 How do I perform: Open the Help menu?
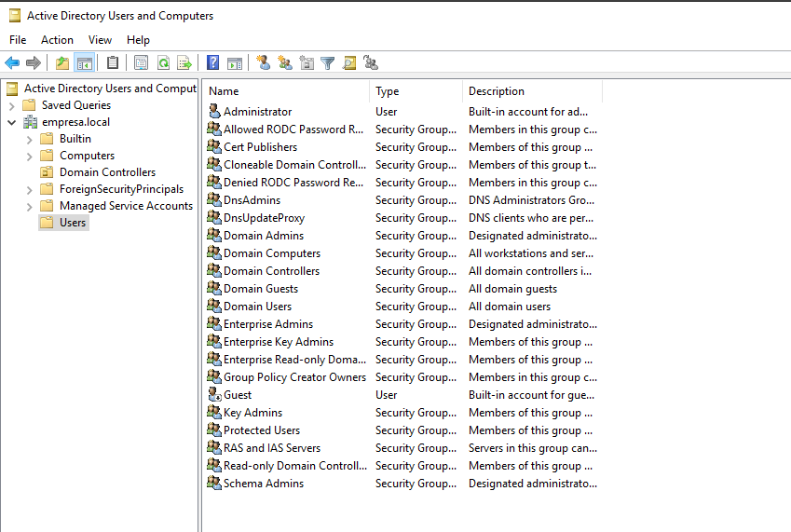pyautogui.click(x=138, y=40)
